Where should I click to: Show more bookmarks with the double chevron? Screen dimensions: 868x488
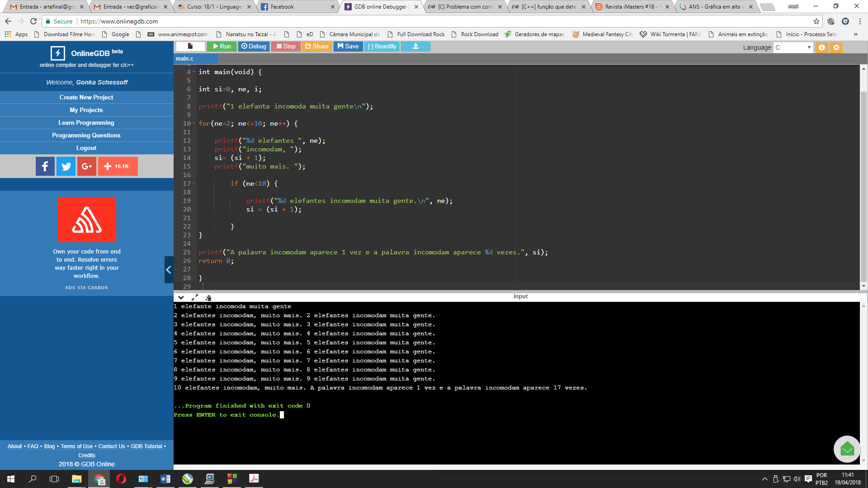(x=855, y=34)
